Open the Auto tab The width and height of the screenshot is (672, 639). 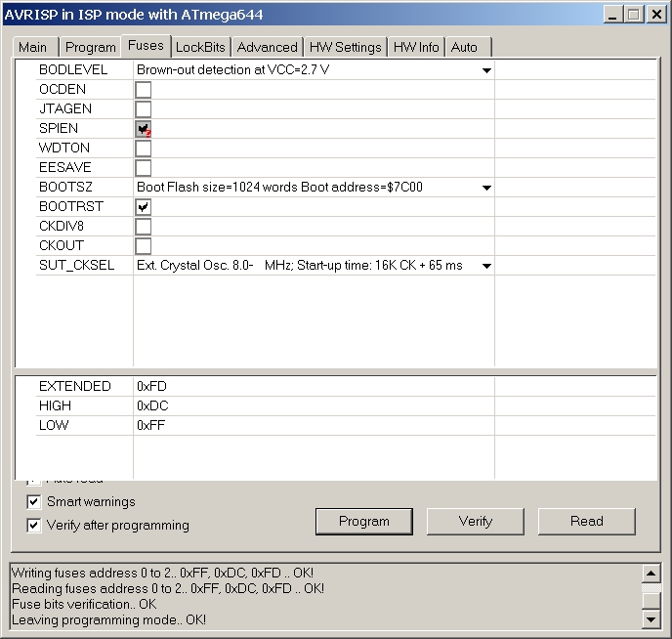click(468, 47)
